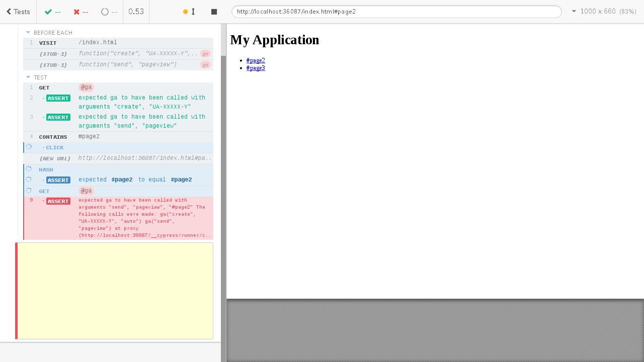Collapse the BEFORE EACH section
Screen dimensions: 644x362
28,32
